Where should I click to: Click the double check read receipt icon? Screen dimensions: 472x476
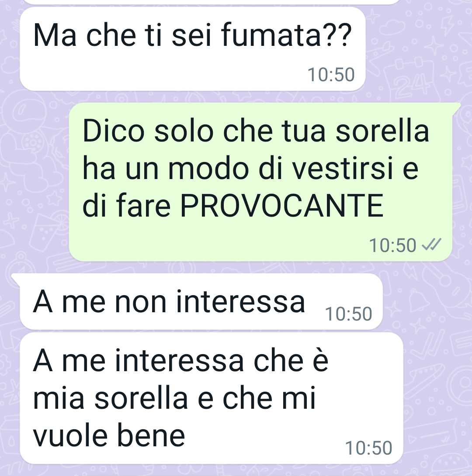[x=432, y=245]
